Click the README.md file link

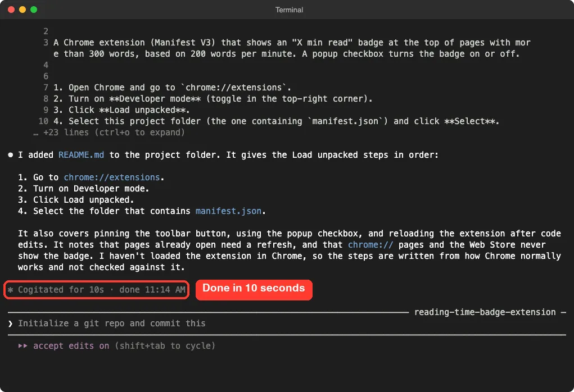[82, 155]
